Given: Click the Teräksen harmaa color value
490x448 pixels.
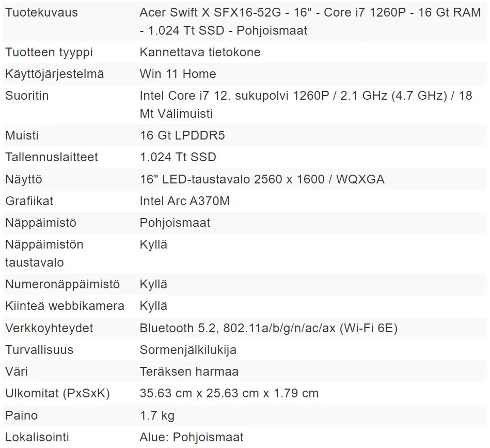Looking at the screenshot, I should click(x=189, y=372).
